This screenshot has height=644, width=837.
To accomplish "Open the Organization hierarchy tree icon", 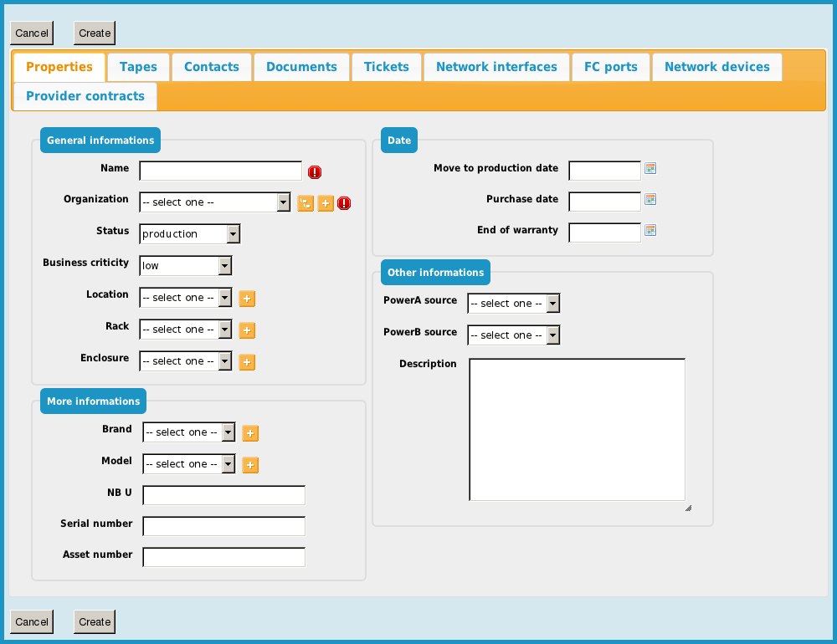I will point(306,203).
